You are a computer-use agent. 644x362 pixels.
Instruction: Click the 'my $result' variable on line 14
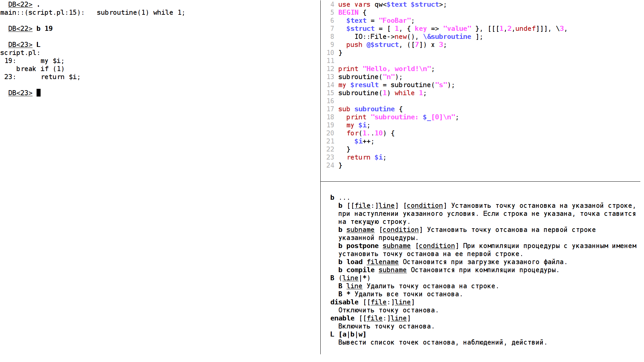[x=358, y=85]
